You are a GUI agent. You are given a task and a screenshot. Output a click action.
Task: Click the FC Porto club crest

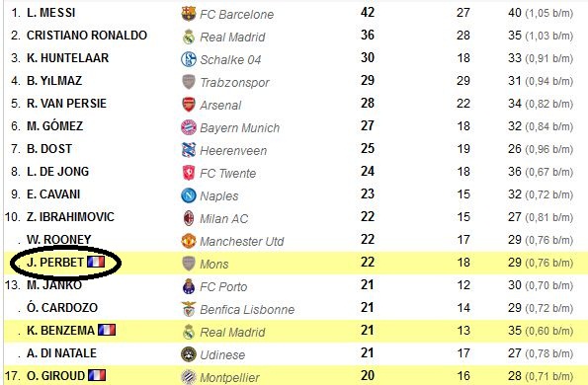(189, 286)
